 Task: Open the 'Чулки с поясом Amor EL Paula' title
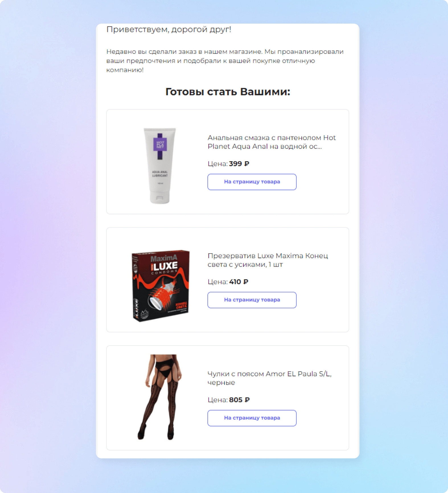[269, 378]
